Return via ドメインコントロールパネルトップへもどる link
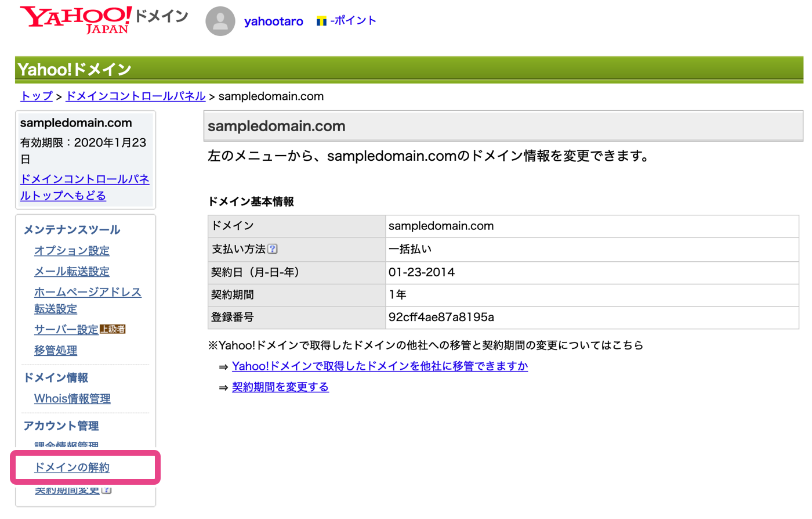This screenshot has height=519, width=812. 85,187
